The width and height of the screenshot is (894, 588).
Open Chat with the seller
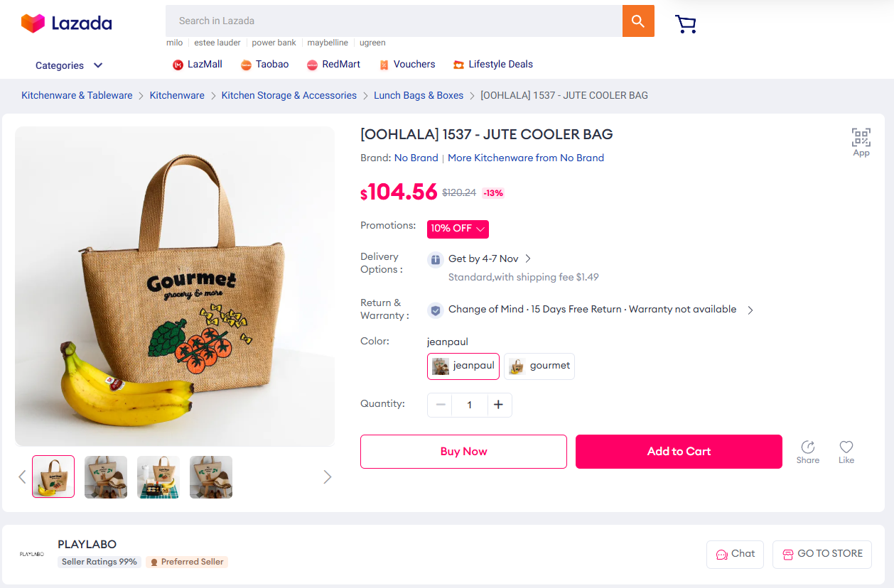click(735, 554)
